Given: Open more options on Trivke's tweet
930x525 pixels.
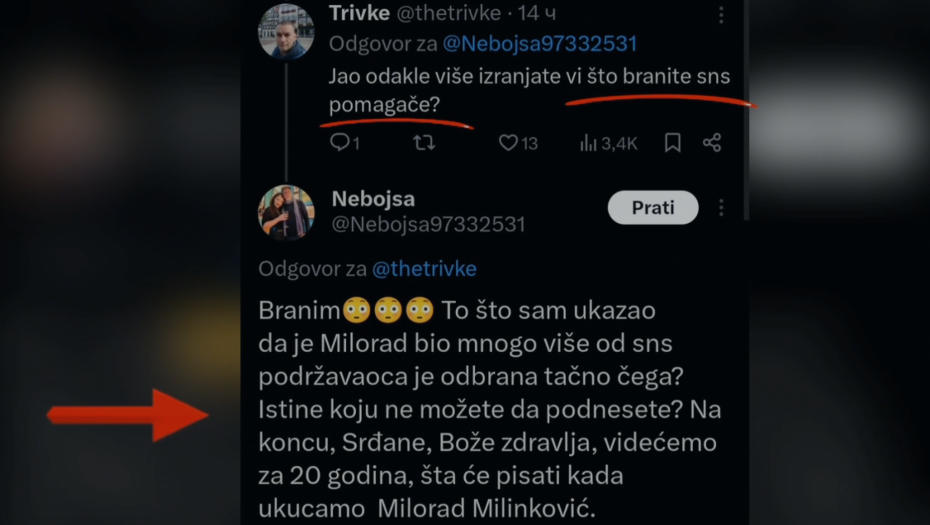Looking at the screenshot, I should tap(721, 16).
